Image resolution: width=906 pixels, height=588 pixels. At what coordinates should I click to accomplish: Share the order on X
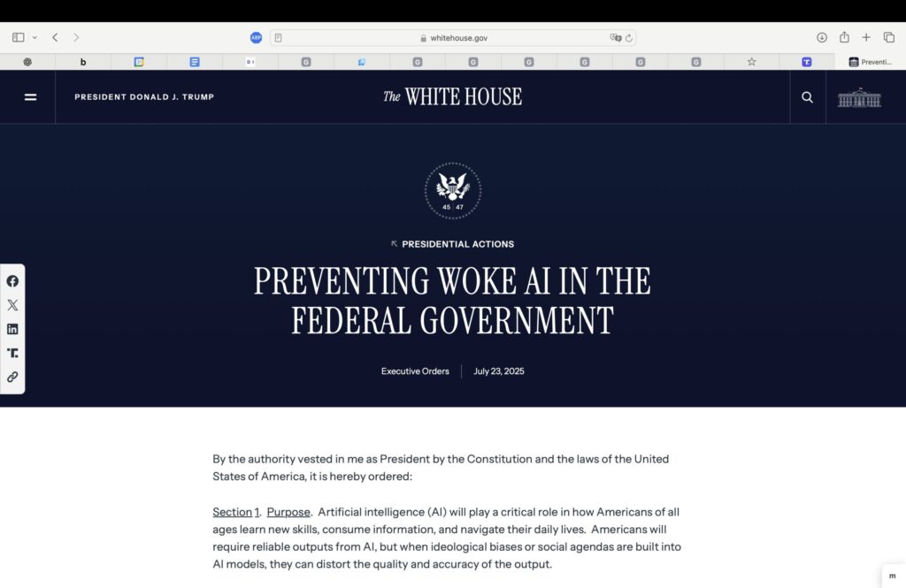(x=12, y=305)
